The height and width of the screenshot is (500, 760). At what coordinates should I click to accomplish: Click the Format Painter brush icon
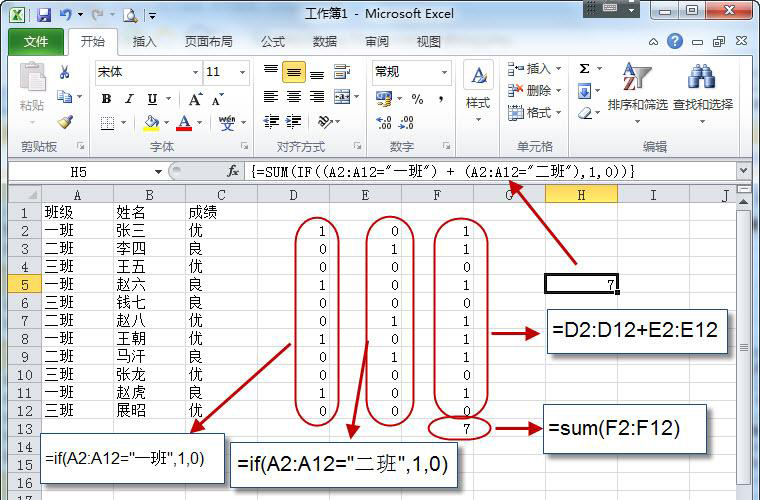point(65,122)
